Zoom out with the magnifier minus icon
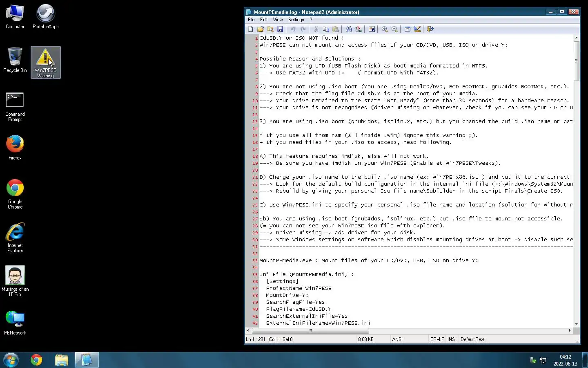 point(394,29)
